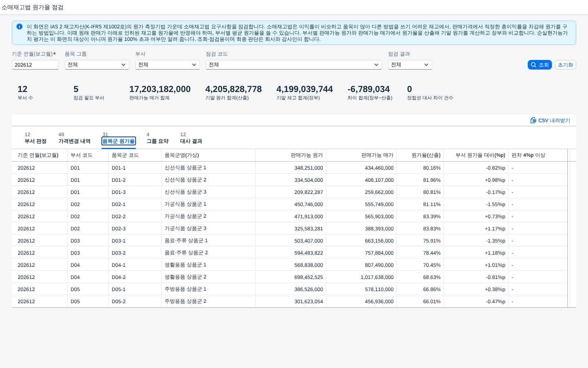Click the 17,203,182,000 판매가능 매가 합계 figure
Viewport: 588px width, 368px height.
[160, 89]
